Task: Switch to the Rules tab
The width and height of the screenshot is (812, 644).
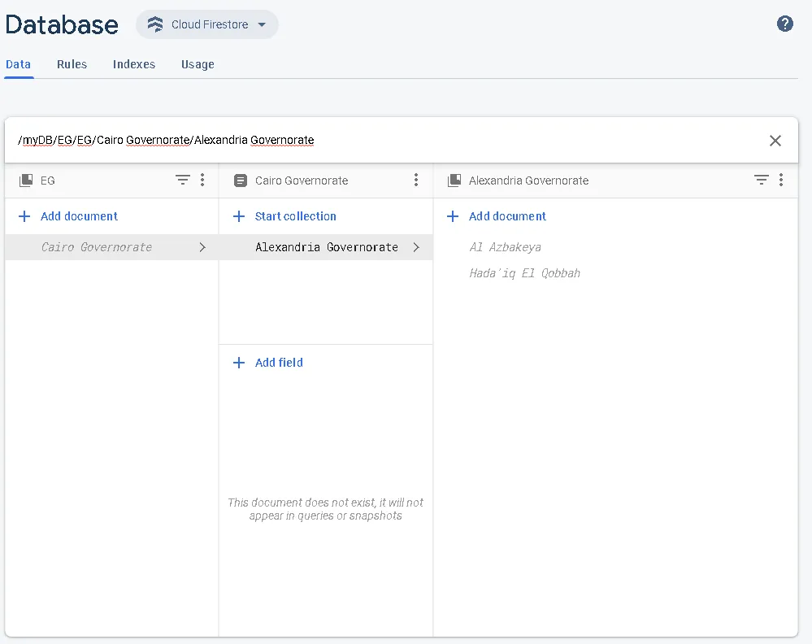Action: [x=72, y=64]
